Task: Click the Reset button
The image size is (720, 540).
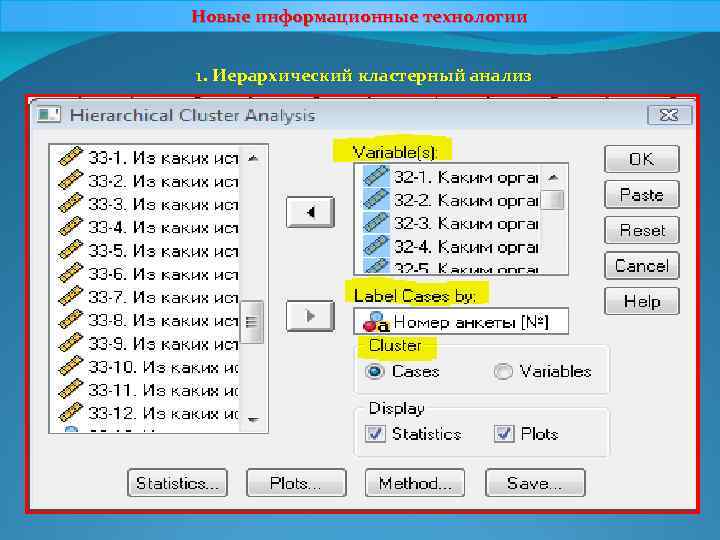Action: point(641,230)
